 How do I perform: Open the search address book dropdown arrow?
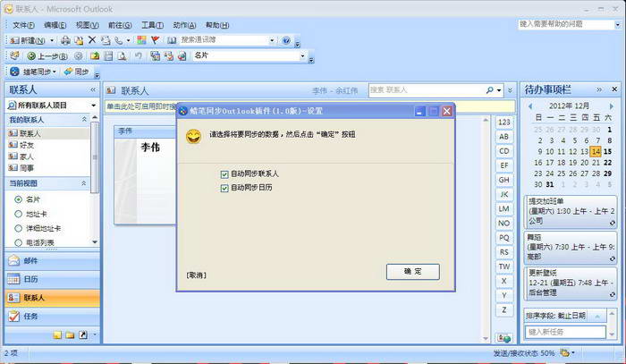272,40
